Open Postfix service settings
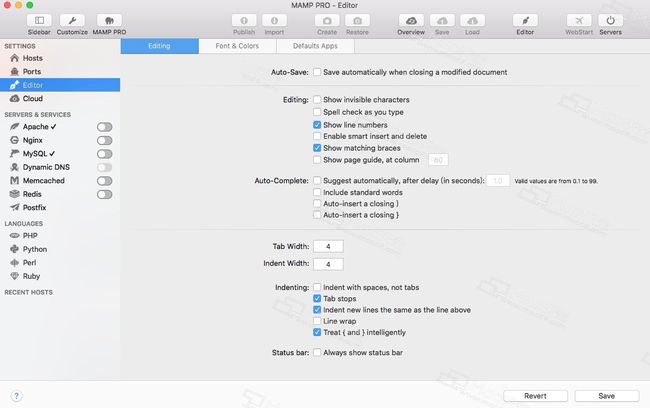Screen dimensions: 650x408 pyautogui.click(x=34, y=207)
